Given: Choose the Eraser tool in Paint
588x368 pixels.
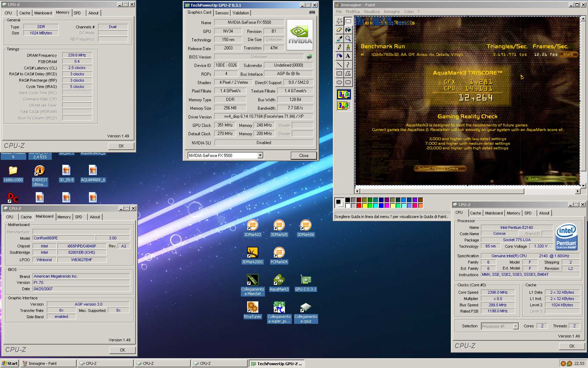Looking at the screenshot, I should point(339,30).
